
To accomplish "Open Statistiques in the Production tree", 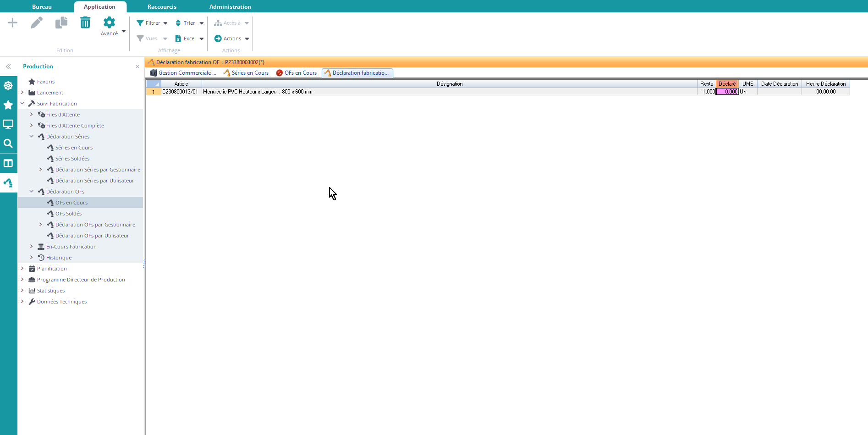I will (x=51, y=291).
